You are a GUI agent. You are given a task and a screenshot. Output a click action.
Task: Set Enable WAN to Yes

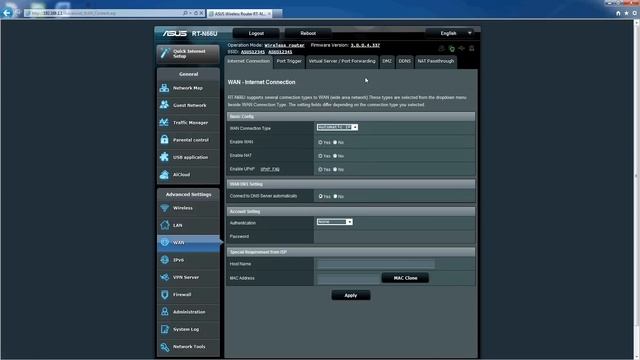point(320,142)
